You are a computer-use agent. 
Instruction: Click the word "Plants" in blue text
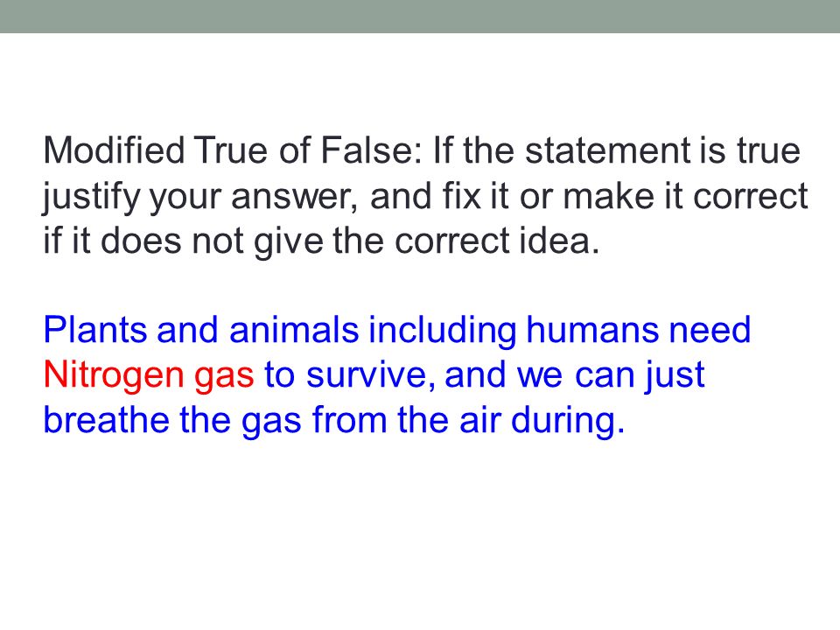coord(94,329)
